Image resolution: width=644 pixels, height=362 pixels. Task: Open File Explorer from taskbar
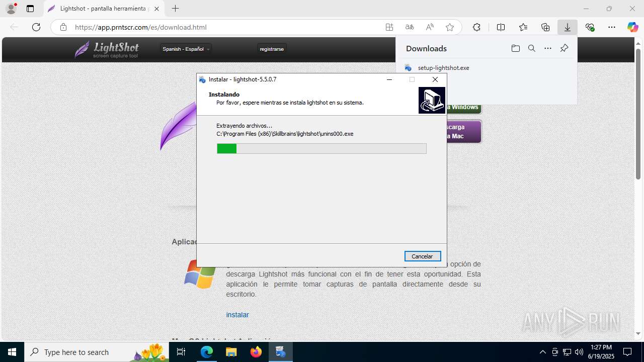coord(231,352)
